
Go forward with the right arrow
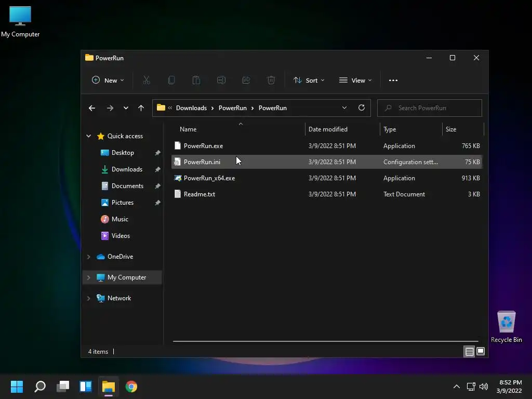tap(110, 108)
